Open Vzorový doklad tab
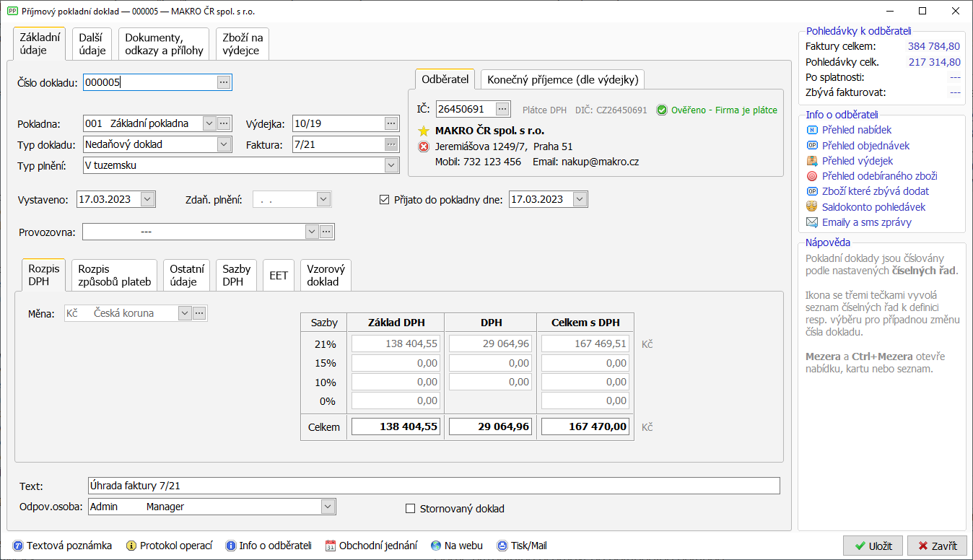 pyautogui.click(x=326, y=276)
